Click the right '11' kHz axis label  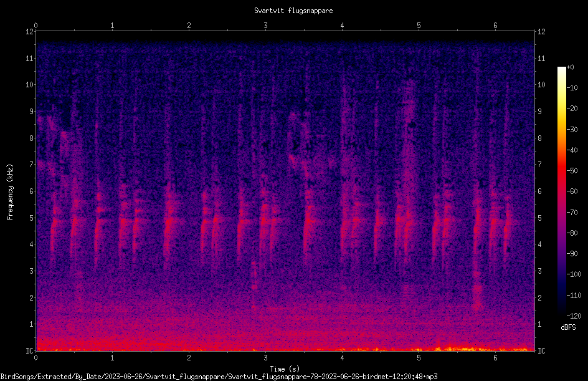point(541,58)
